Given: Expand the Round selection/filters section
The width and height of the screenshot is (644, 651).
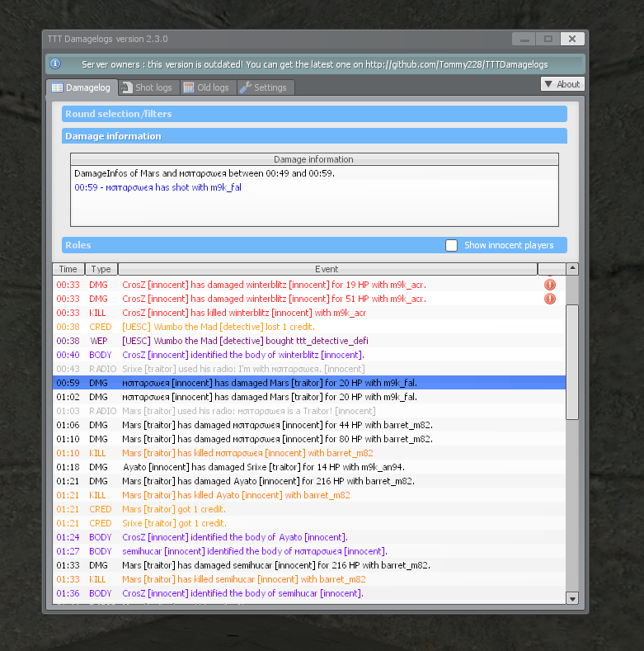Looking at the screenshot, I should click(314, 114).
